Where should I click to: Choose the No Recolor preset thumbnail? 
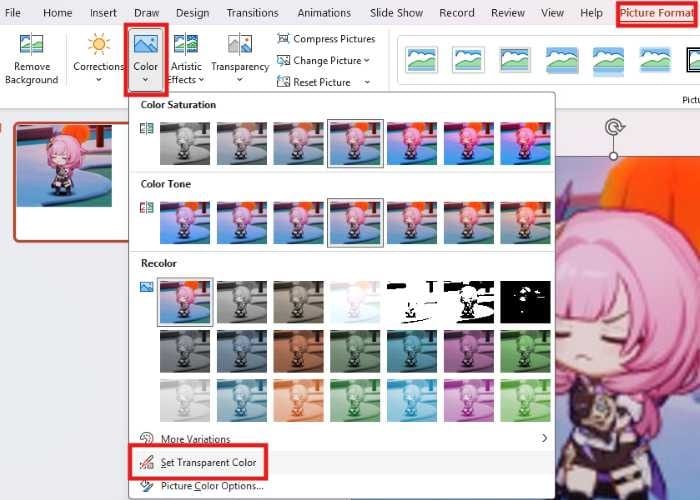click(x=185, y=301)
